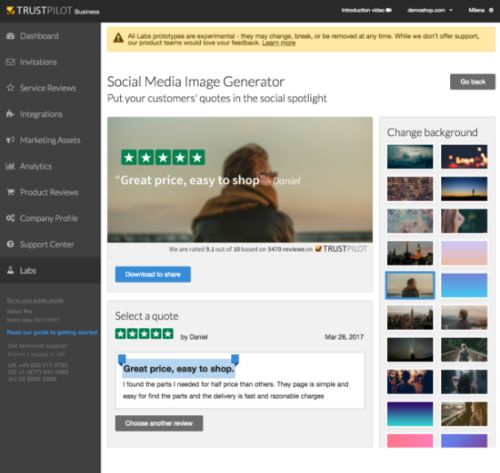
Task: Open the Analytics section
Action: [x=50, y=166]
